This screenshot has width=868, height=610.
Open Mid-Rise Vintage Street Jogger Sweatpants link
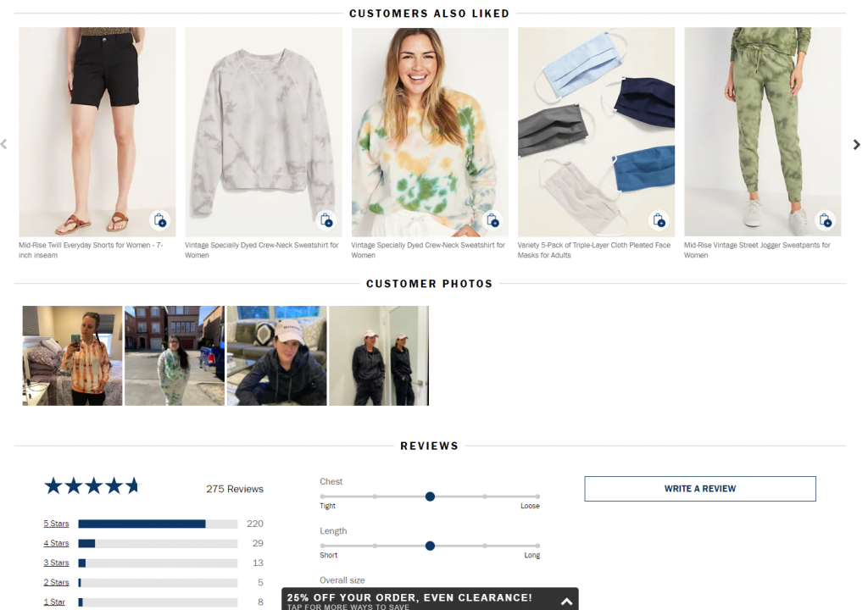click(757, 250)
